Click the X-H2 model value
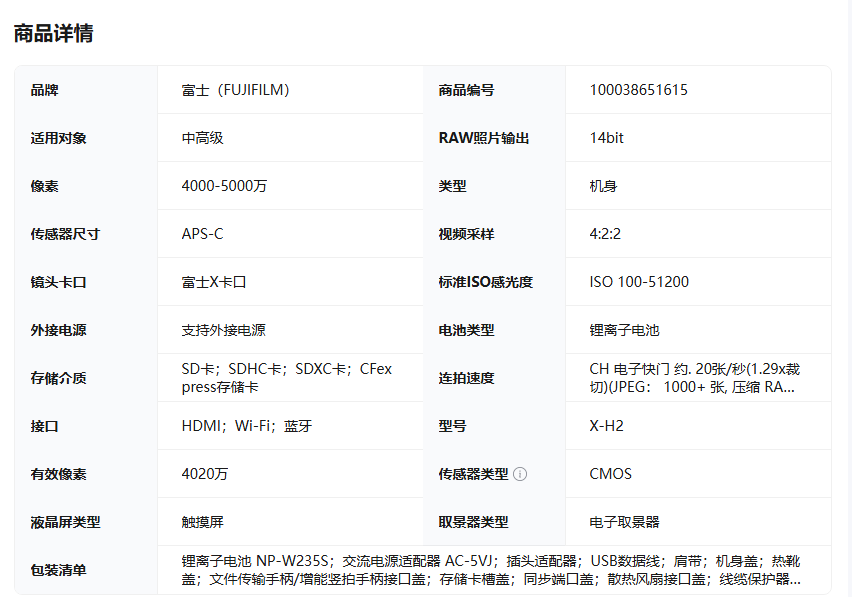The height and width of the screenshot is (597, 852). coord(606,426)
